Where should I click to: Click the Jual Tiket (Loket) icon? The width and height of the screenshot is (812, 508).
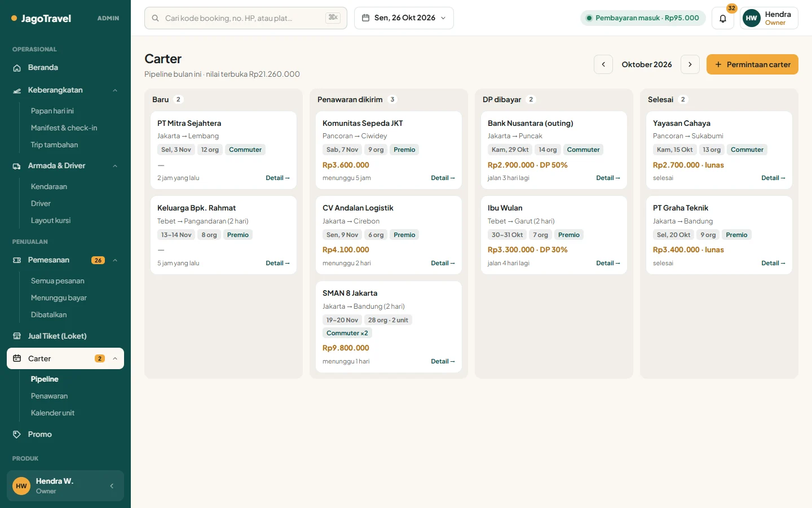click(x=17, y=336)
